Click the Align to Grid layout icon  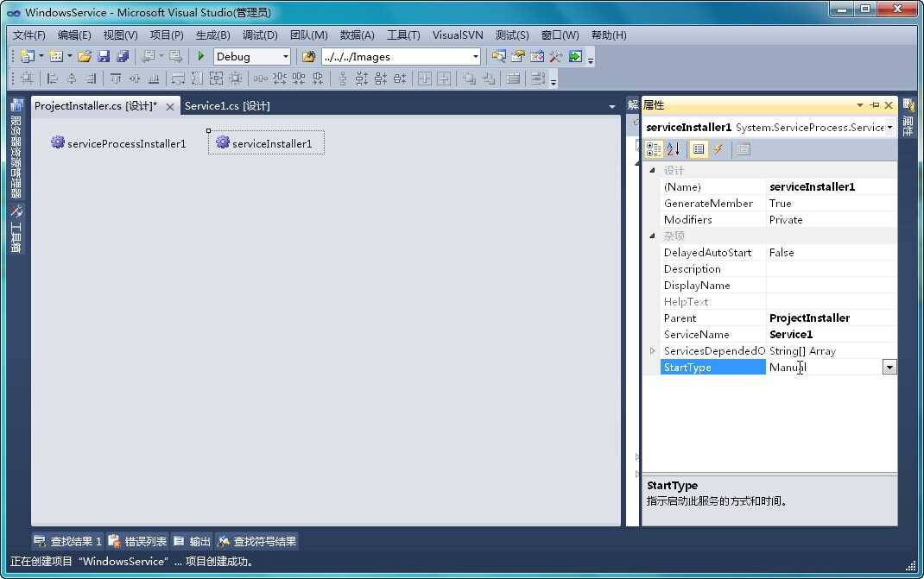[27, 79]
